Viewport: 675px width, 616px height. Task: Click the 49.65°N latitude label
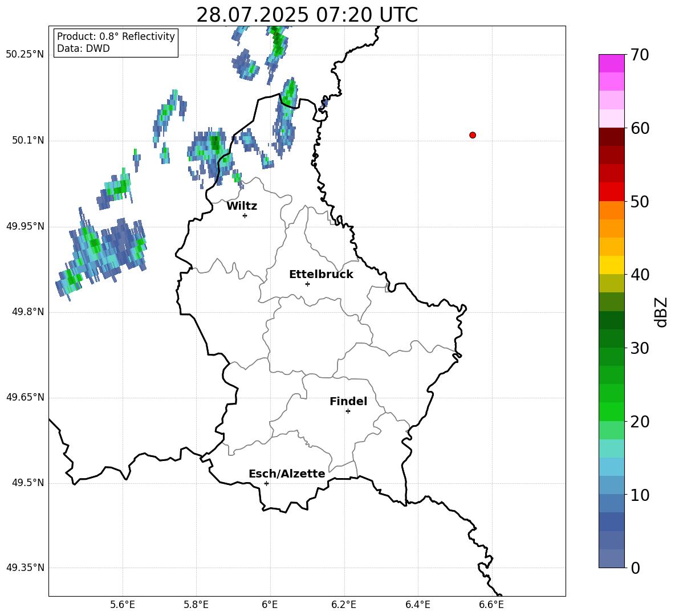(x=25, y=397)
